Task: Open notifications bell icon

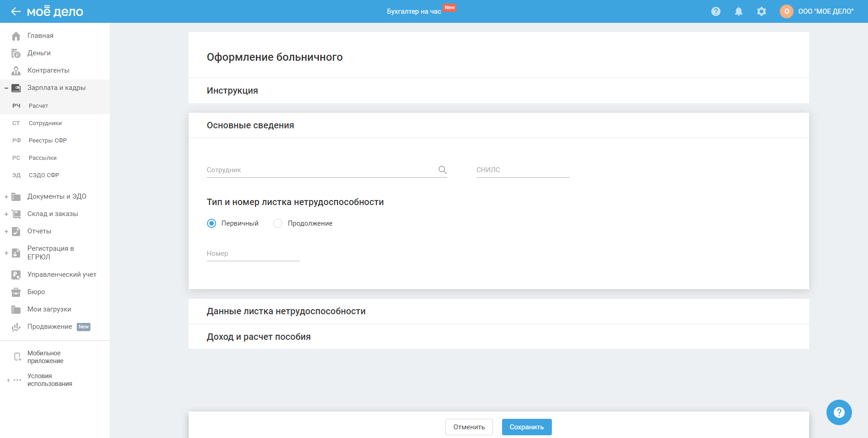Action: tap(739, 11)
